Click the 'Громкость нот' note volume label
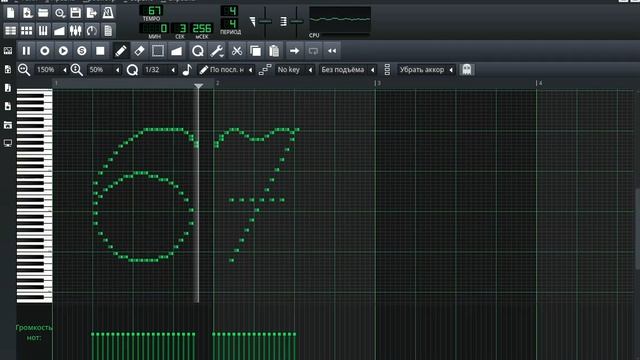The image size is (640, 360). 34,332
